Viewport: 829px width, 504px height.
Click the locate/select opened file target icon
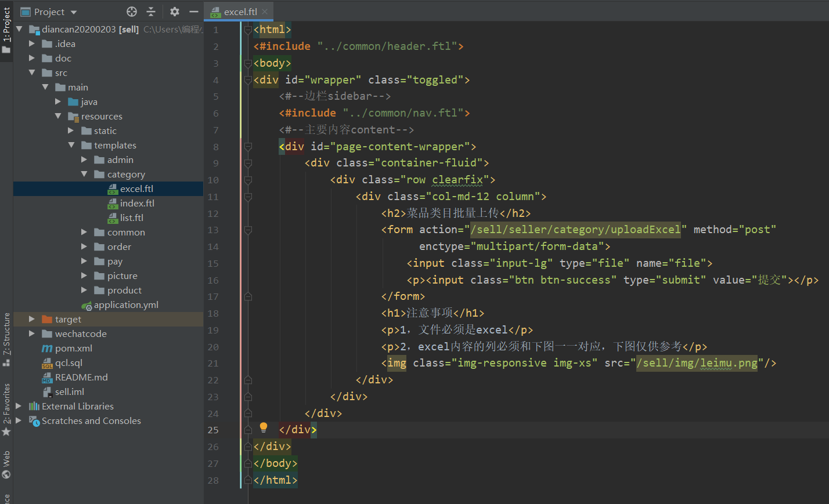coord(132,12)
